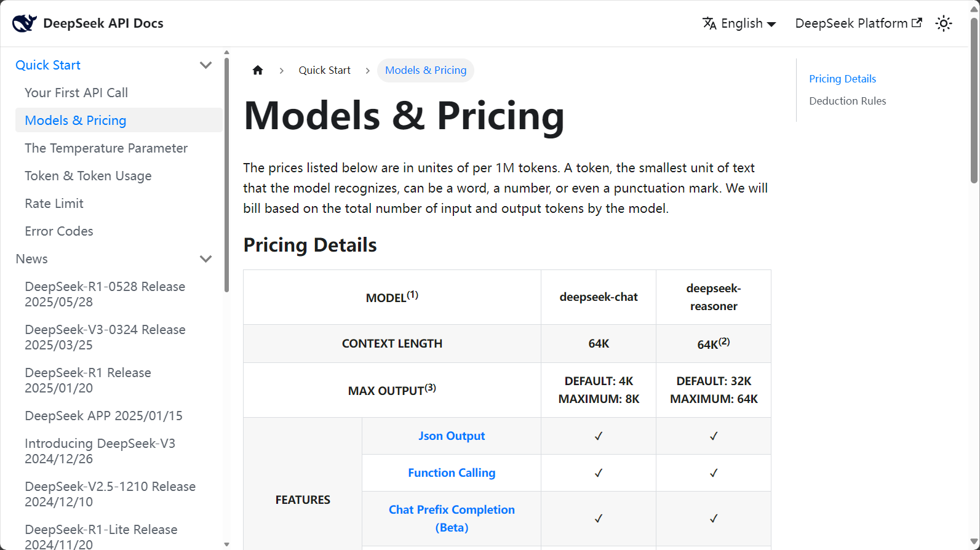Collapse the News sidebar section
Image resolution: width=980 pixels, height=550 pixels.
click(x=206, y=259)
